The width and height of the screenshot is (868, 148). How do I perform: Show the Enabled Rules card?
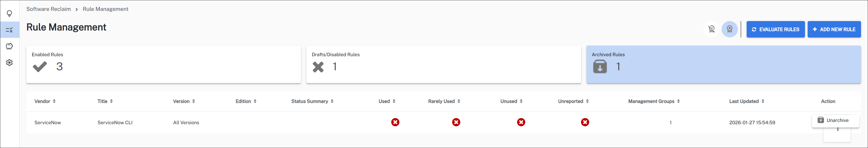coord(163,64)
